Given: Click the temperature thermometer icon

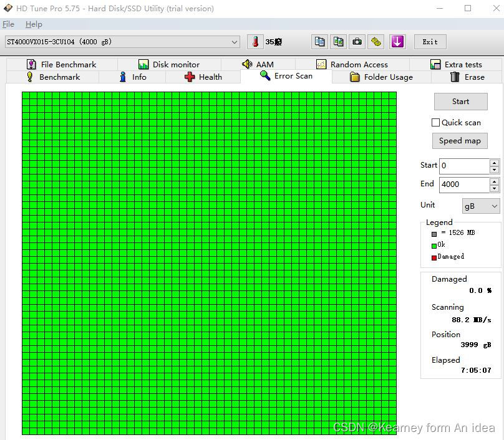Looking at the screenshot, I should coord(256,42).
